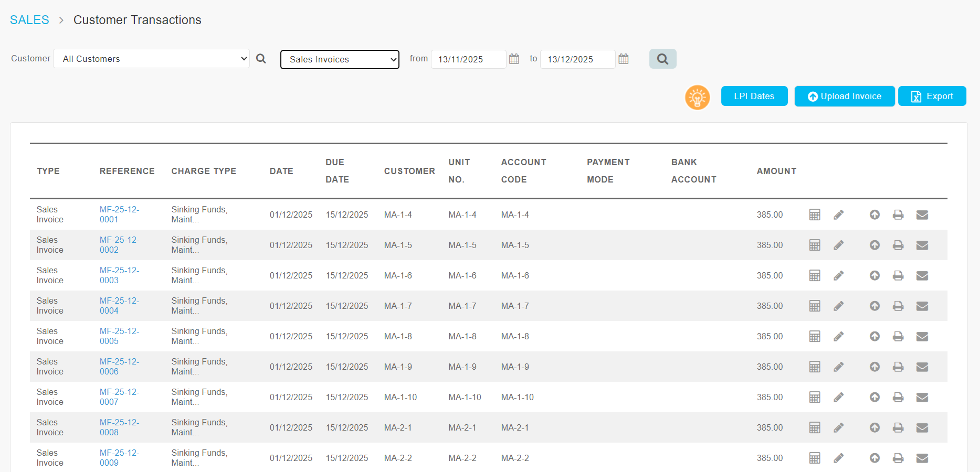Click the Upload Invoice button
Viewport: 980px width, 472px height.
(844, 96)
